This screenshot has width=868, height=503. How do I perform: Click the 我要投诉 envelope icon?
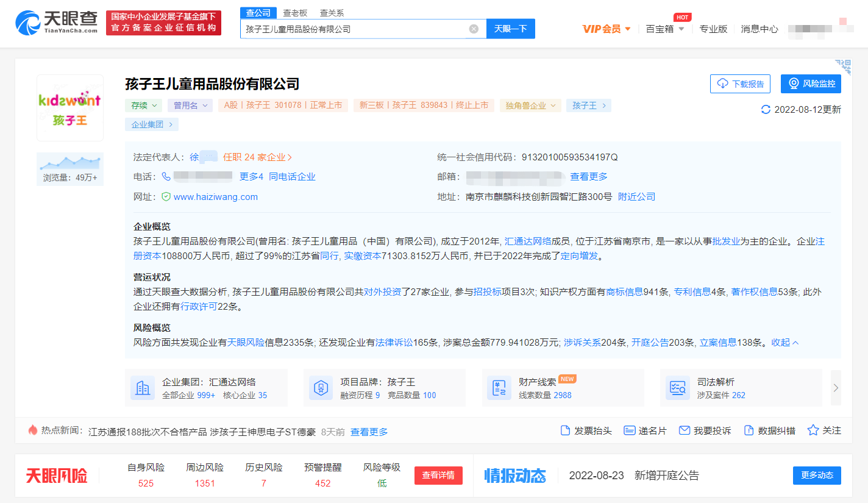(684, 430)
